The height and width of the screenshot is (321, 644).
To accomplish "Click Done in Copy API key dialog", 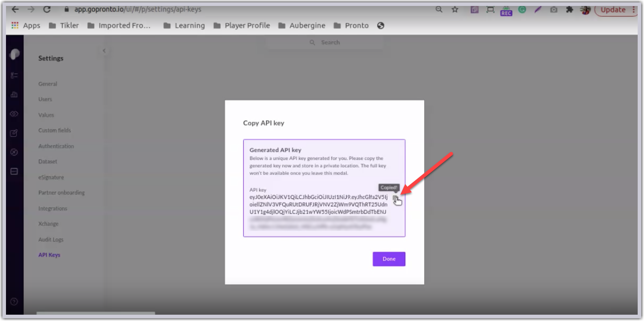I will pos(389,259).
